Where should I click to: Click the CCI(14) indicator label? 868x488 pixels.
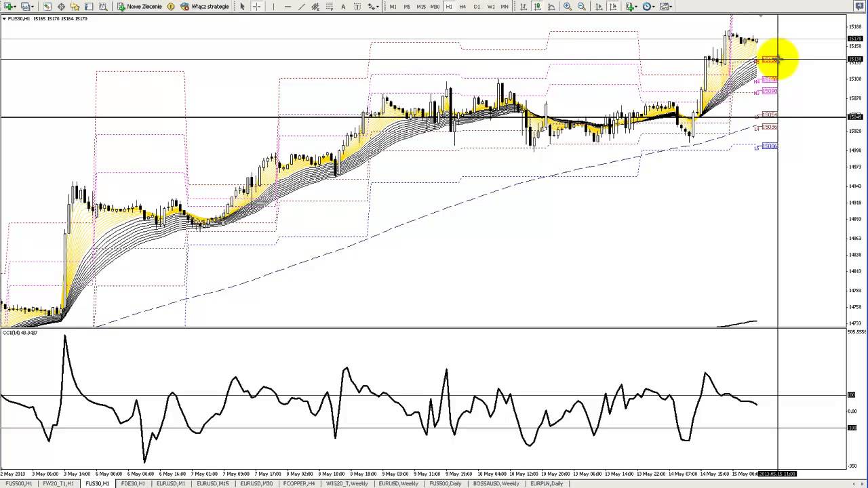pos(20,333)
